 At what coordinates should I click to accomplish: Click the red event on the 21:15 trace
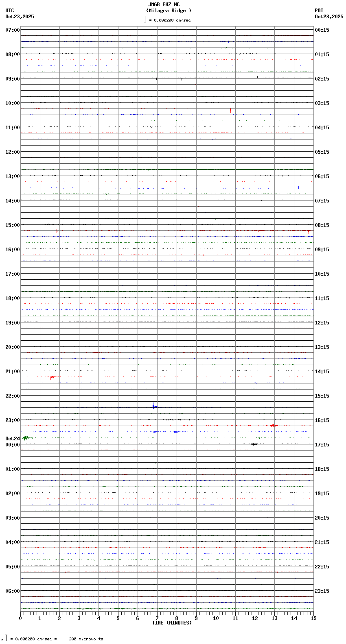52,377
